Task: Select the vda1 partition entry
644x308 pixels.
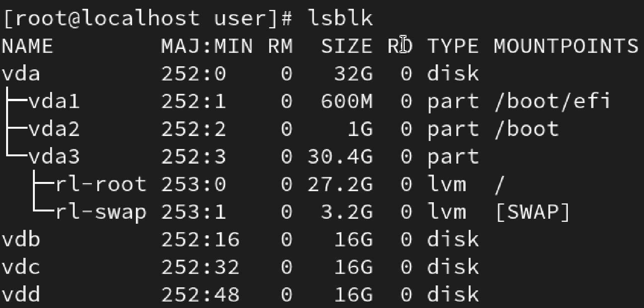Action: pyautogui.click(x=54, y=102)
